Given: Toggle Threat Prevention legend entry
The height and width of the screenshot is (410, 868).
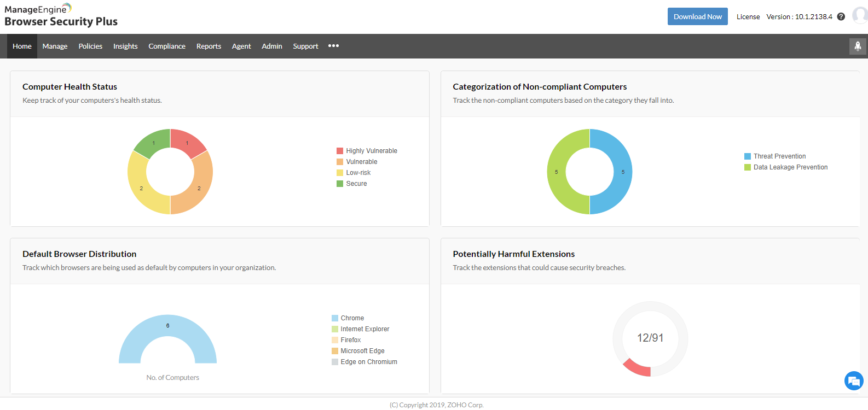Looking at the screenshot, I should pyautogui.click(x=779, y=156).
